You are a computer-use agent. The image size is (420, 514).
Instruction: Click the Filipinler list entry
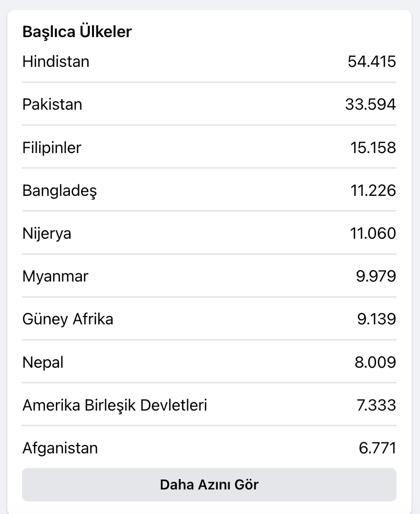(209, 147)
